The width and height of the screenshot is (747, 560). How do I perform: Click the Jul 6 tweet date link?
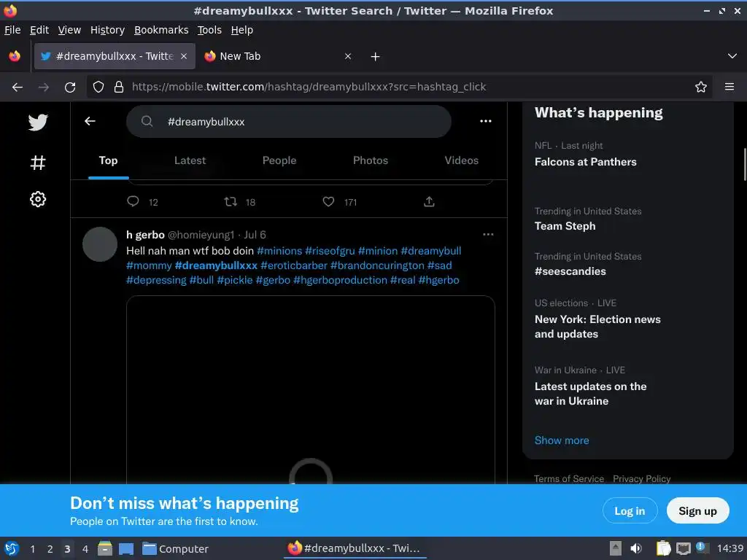click(255, 235)
